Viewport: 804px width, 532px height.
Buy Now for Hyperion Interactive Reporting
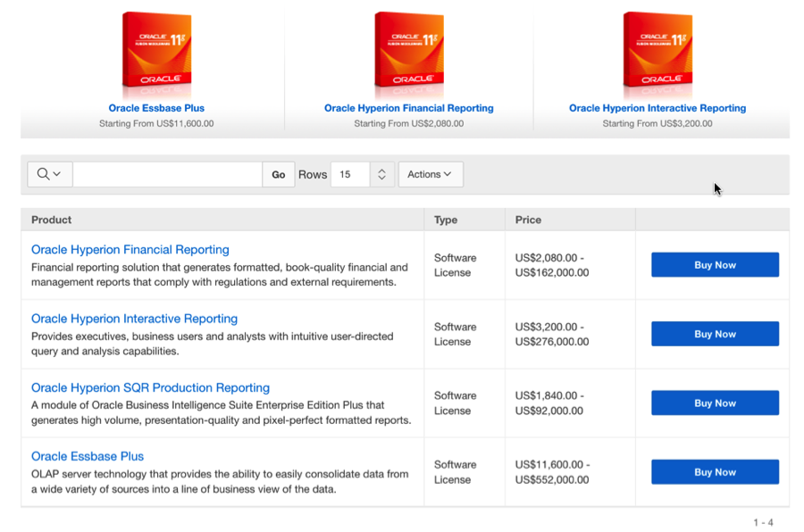point(715,334)
